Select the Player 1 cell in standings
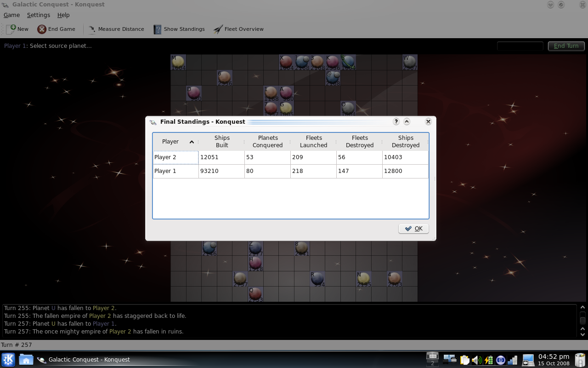 (x=176, y=171)
